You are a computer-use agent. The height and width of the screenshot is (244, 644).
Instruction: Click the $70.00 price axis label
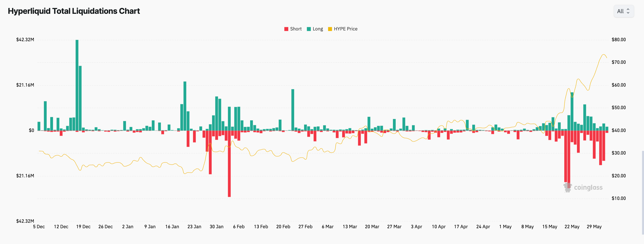coord(619,62)
